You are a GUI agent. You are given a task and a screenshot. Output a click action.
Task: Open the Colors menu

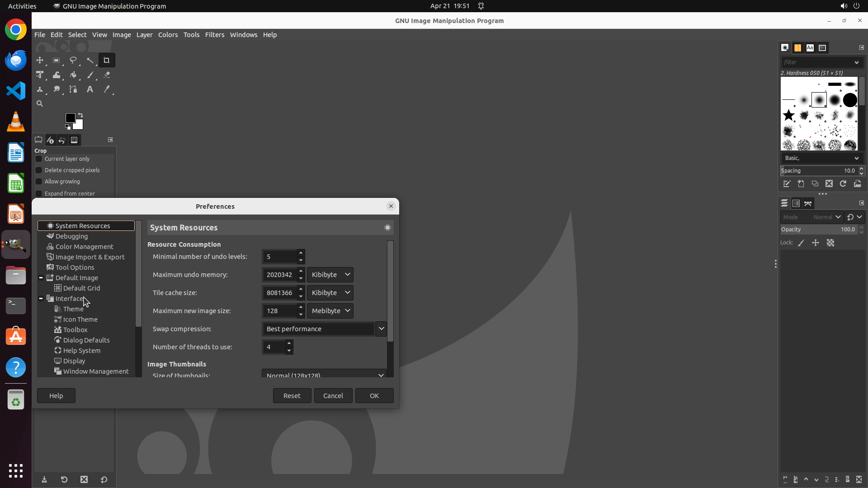168,35
